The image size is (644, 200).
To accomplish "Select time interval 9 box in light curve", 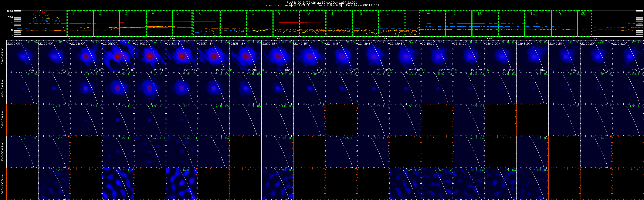I will tap(286, 24).
